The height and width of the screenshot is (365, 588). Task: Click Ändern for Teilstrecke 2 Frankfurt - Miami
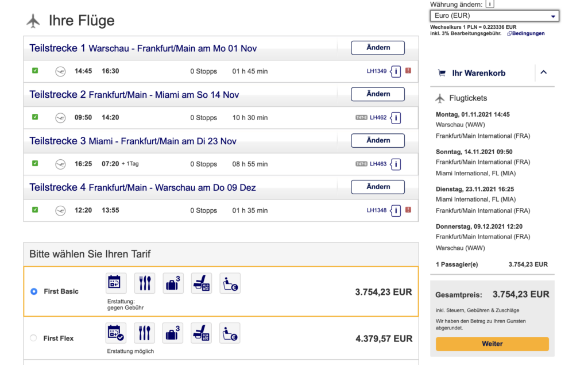point(378,94)
